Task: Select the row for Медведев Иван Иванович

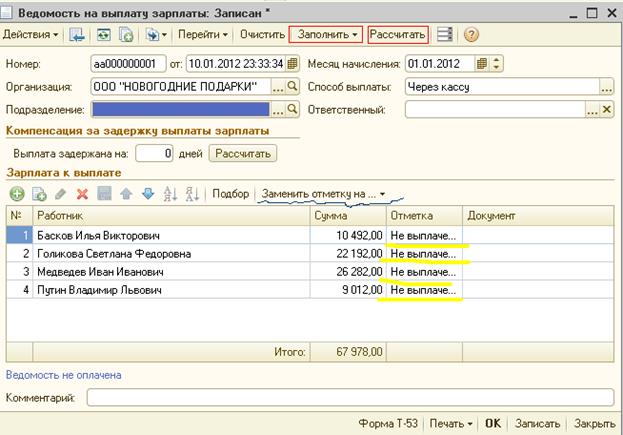Action: click(100, 271)
